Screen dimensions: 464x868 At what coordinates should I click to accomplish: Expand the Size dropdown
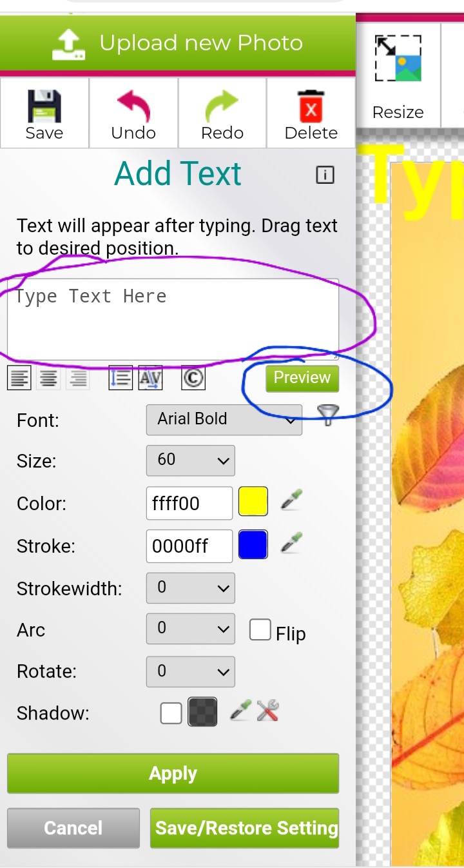[x=190, y=460]
